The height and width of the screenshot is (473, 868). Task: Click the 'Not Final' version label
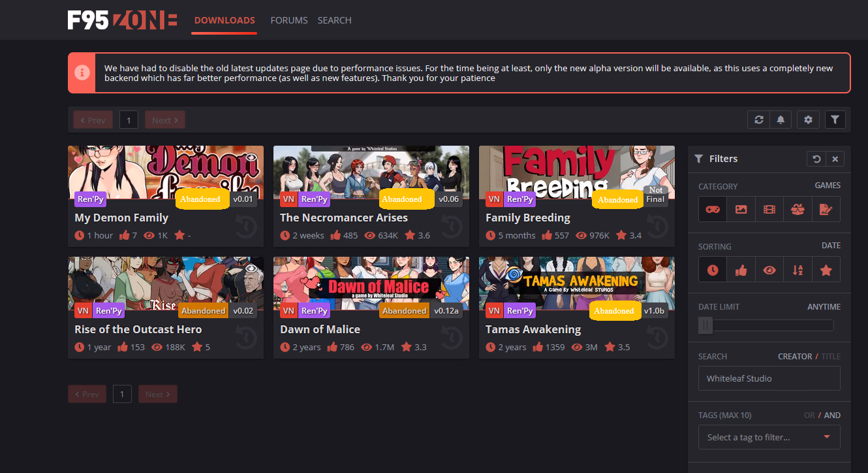point(655,195)
